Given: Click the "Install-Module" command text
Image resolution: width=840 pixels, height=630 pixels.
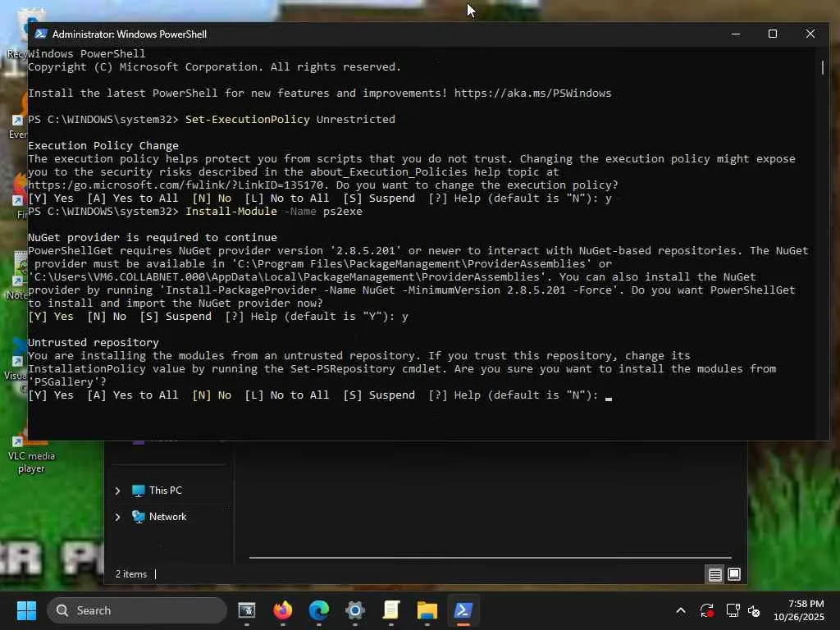Looking at the screenshot, I should click(x=231, y=211).
